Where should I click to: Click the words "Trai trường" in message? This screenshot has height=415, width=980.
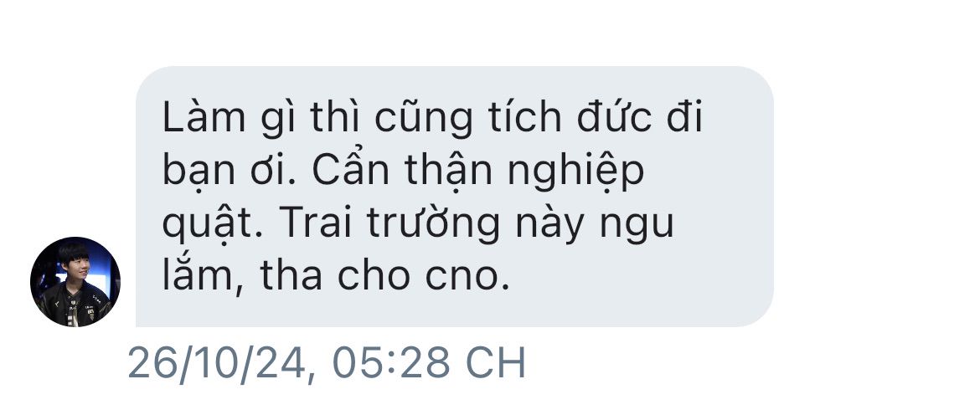tap(389, 223)
